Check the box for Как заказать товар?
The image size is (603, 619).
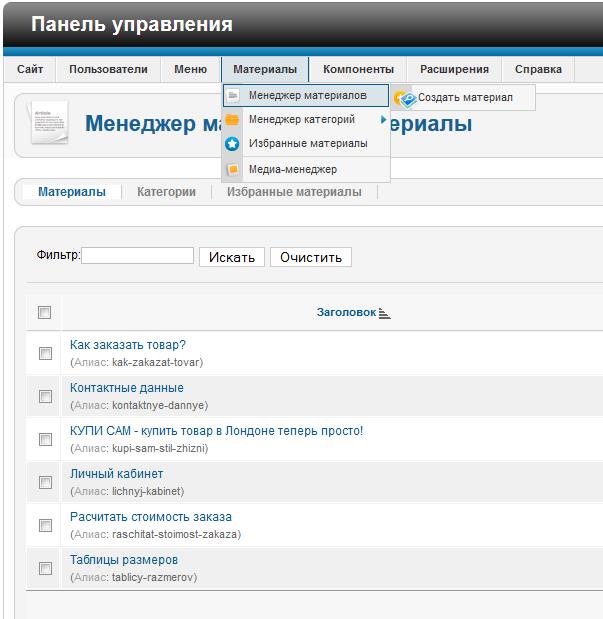45,353
